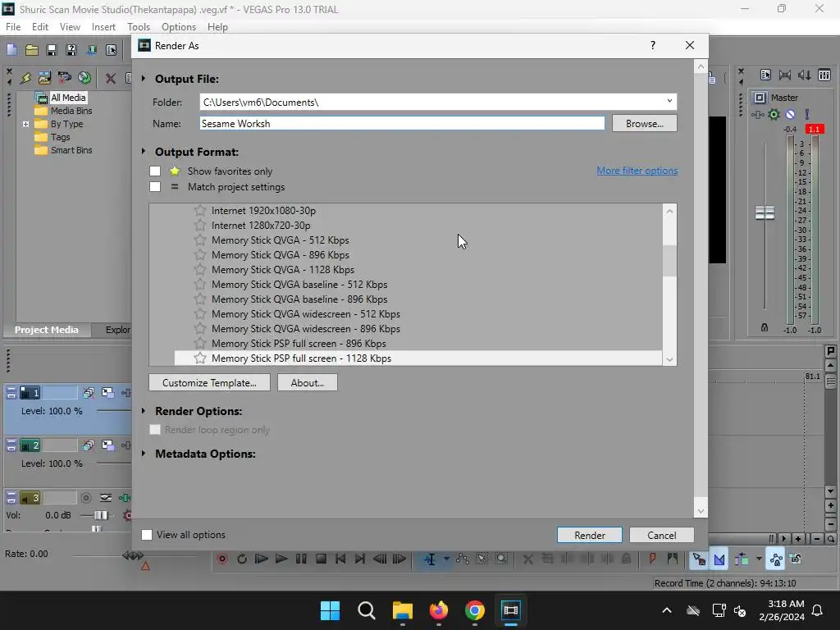Favorite star for Memory Stick QVGA - 512 Kbps
This screenshot has height=630, width=840.
pos(200,240)
